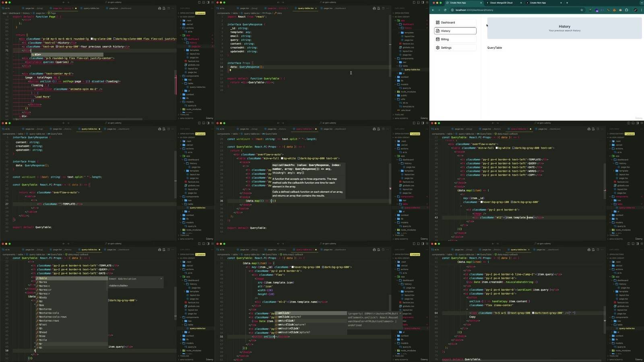
Task: Click bg-slate-200 color swatch in div> suggestion editor
Action: click(91, 39)
